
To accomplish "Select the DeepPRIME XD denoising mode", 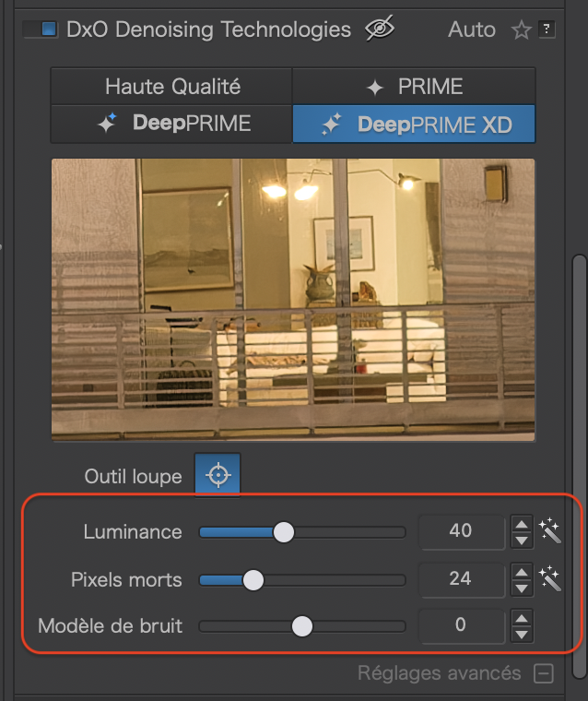I will pyautogui.click(x=414, y=124).
